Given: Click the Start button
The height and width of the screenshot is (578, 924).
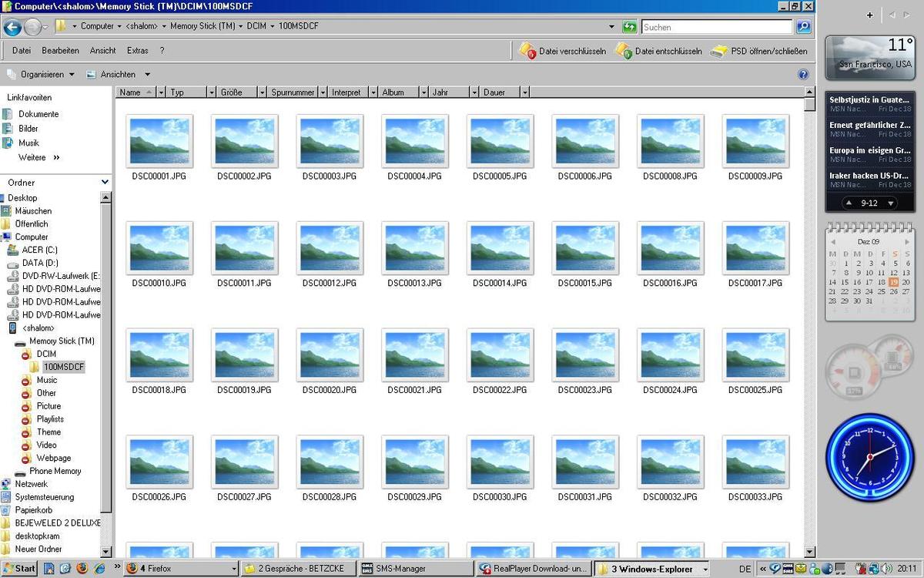Looking at the screenshot, I should [x=19, y=569].
